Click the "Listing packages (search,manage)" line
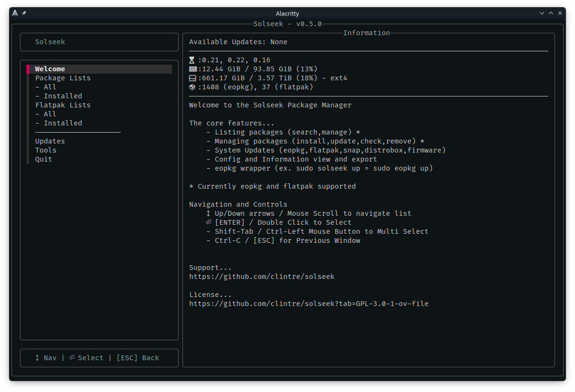The width and height of the screenshot is (575, 392). click(x=283, y=132)
